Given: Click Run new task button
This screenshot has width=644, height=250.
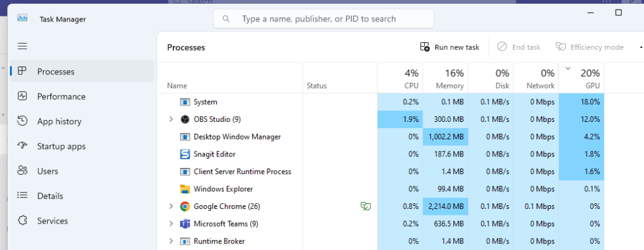Looking at the screenshot, I should pyautogui.click(x=450, y=47).
